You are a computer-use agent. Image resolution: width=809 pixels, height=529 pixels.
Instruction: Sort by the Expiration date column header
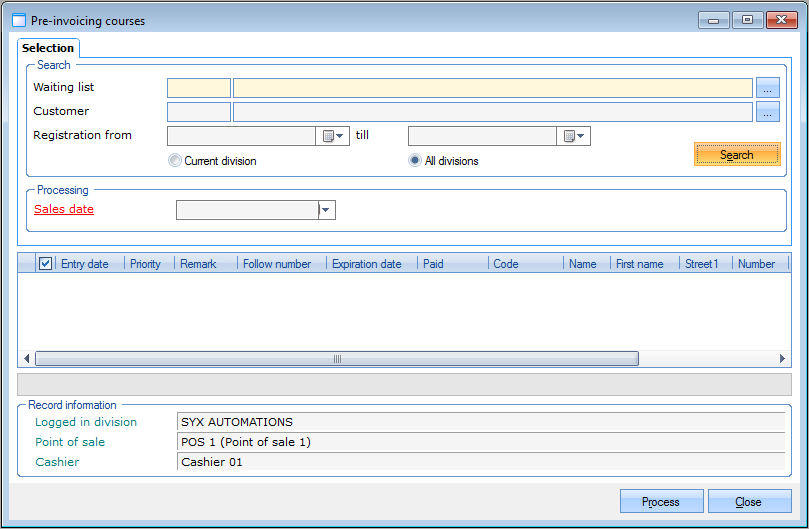coord(367,264)
